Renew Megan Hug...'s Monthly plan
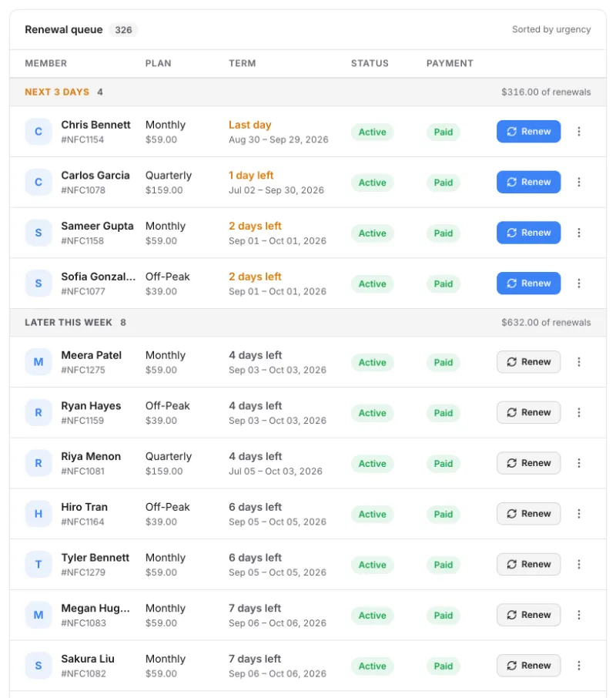The width and height of the screenshot is (616, 698). pyautogui.click(x=528, y=615)
